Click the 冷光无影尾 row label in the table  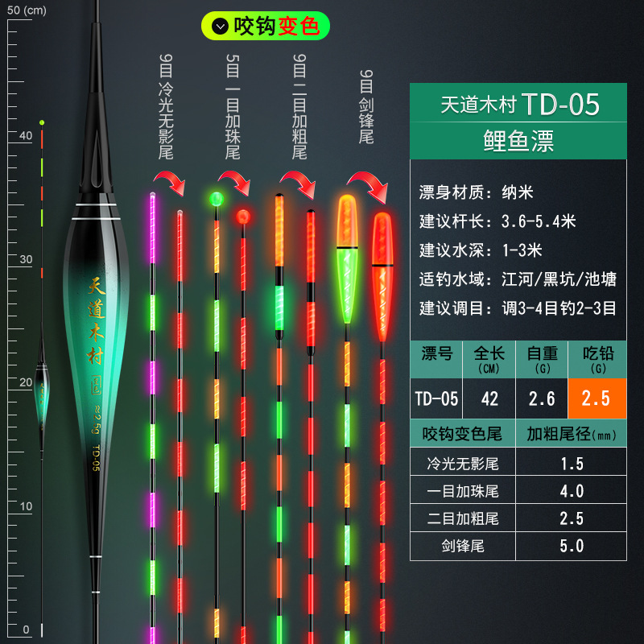(463, 464)
